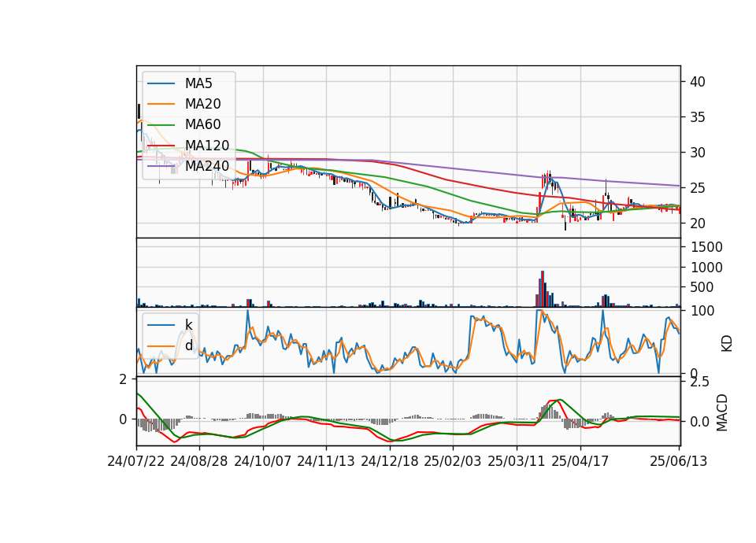This screenshot has width=756, height=543.
Task: Click the purple MA240 legend line sample
Action: [161, 166]
